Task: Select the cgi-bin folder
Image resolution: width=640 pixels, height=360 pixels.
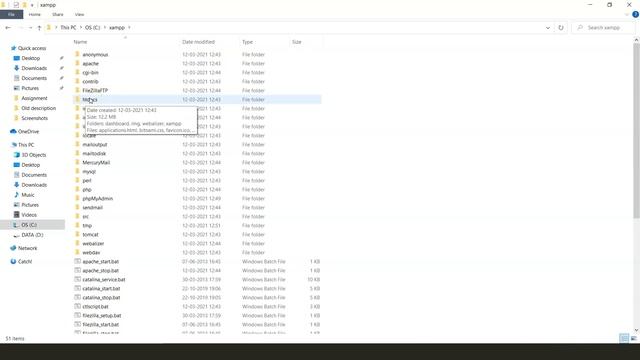Action: (90, 73)
